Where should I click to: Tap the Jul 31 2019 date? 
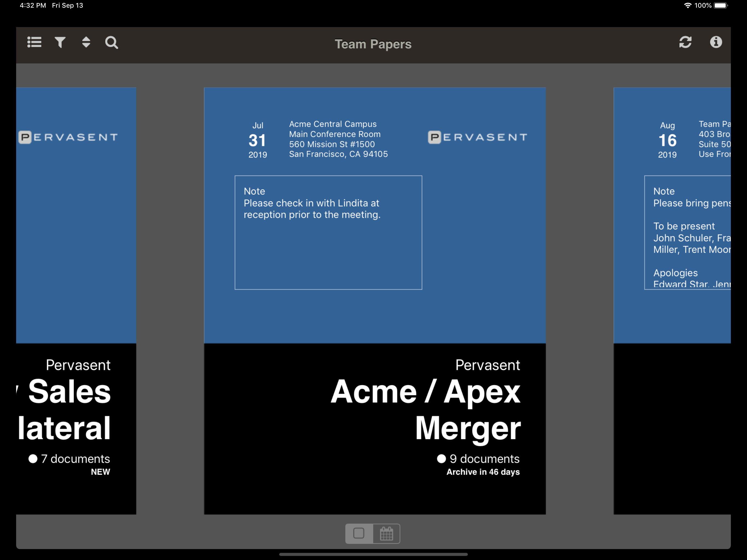click(x=258, y=140)
